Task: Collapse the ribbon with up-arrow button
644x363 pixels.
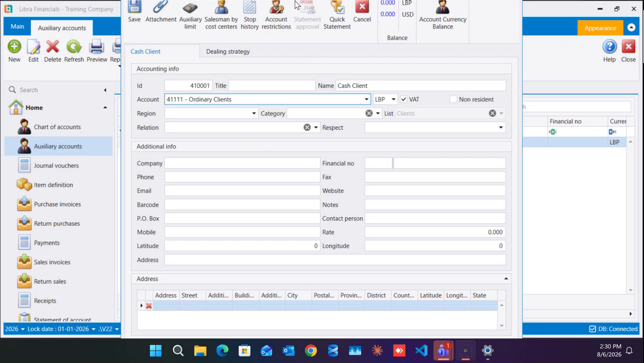Action: click(x=631, y=28)
